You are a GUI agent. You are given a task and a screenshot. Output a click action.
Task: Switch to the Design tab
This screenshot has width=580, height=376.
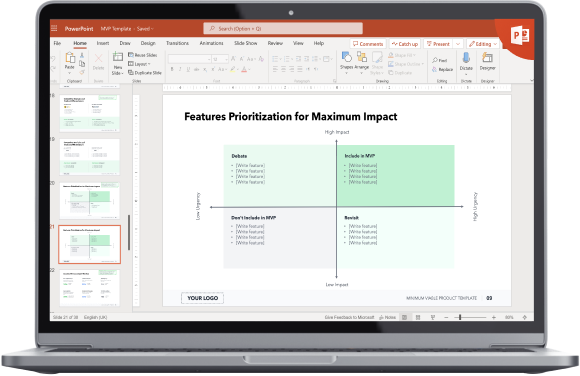(x=148, y=43)
